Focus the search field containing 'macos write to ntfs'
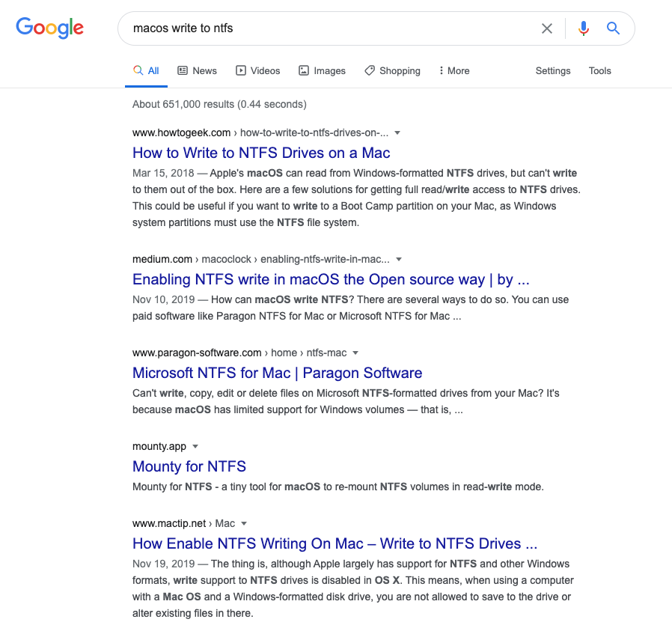This screenshot has width=672, height=634. [x=330, y=28]
